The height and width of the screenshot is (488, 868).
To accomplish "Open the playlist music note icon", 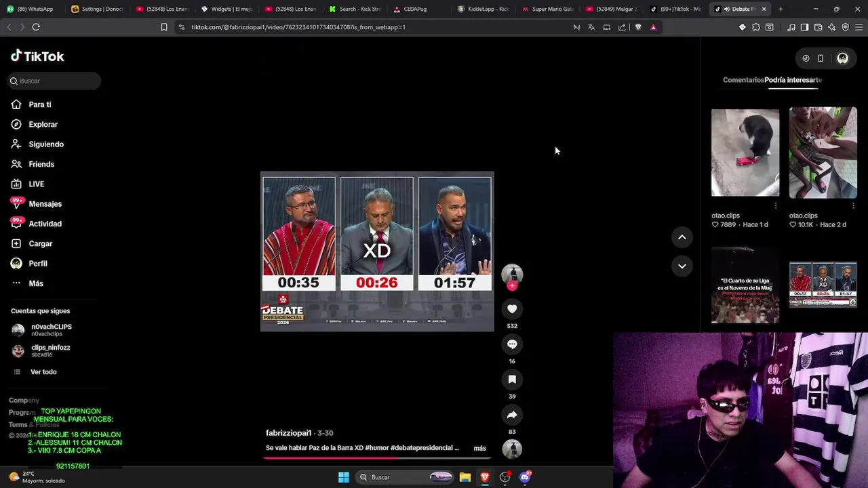I will click(791, 27).
